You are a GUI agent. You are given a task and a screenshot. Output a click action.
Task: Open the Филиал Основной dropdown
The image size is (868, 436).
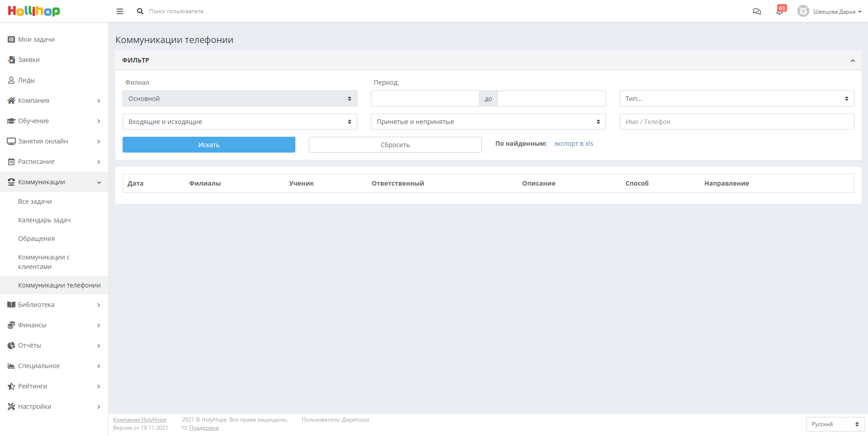(x=240, y=99)
